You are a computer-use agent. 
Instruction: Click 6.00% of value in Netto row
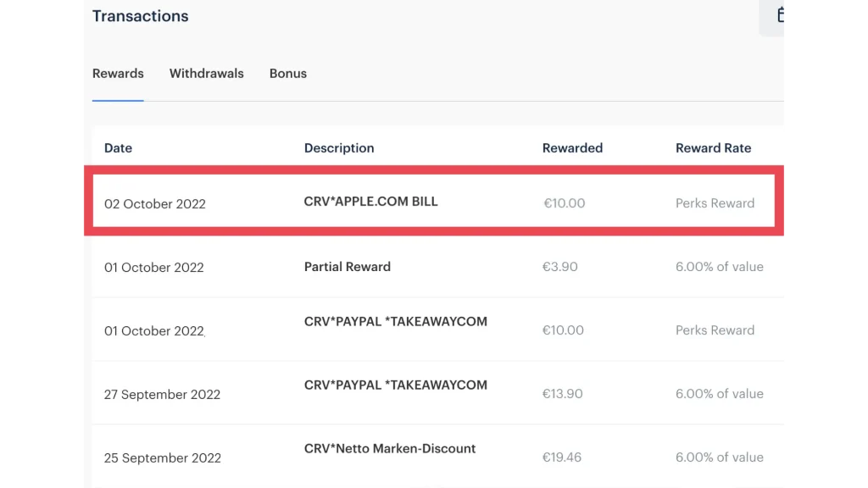click(x=719, y=457)
